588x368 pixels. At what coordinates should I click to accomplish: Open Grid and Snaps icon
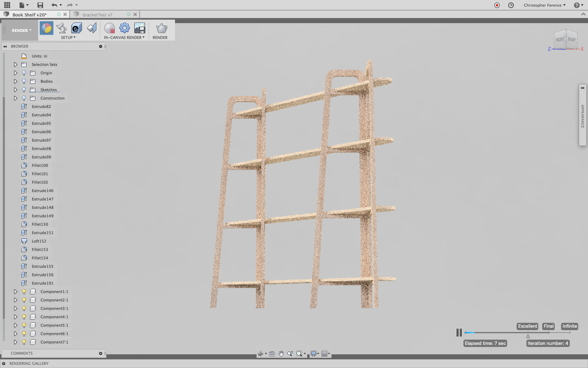(324, 354)
